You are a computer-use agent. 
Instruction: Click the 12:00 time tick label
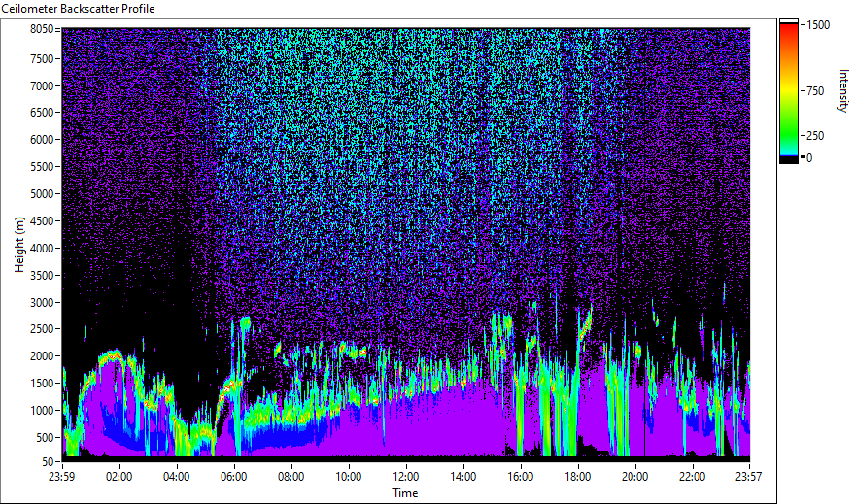[406, 477]
